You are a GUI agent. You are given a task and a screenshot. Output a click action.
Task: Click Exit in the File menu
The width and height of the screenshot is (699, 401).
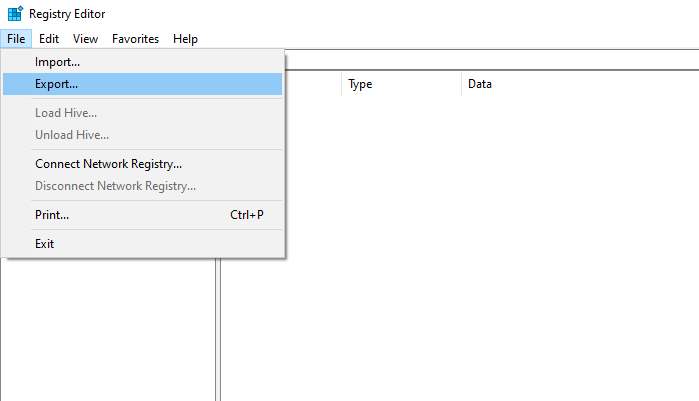tap(143, 244)
